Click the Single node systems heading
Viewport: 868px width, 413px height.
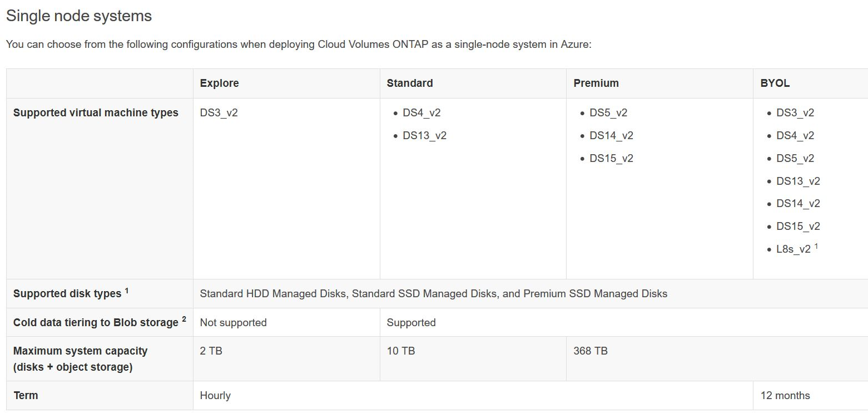tap(78, 16)
